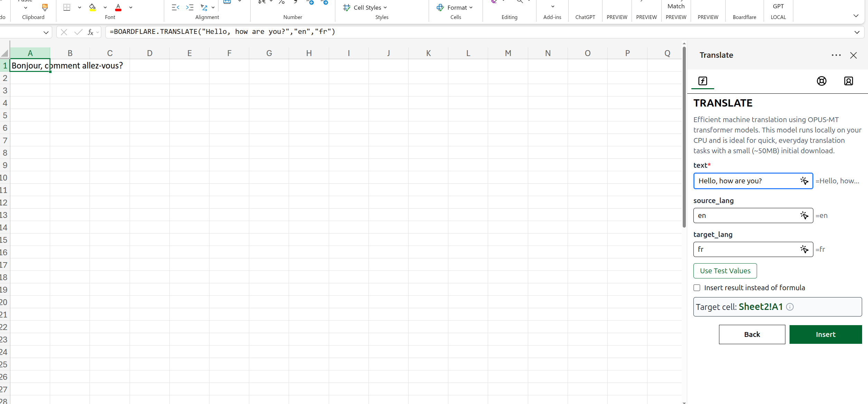Select the function tab icon in Translate pane
Image resolution: width=868 pixels, height=404 pixels.
(703, 81)
